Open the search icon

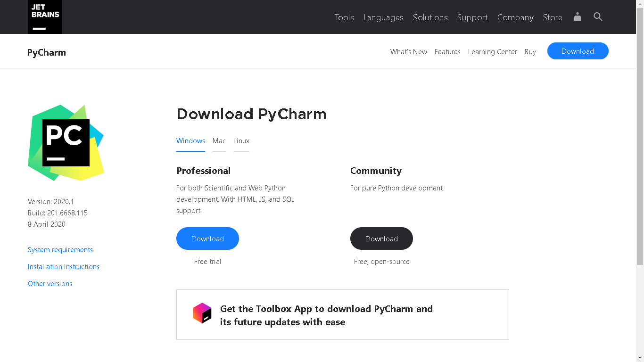[598, 17]
